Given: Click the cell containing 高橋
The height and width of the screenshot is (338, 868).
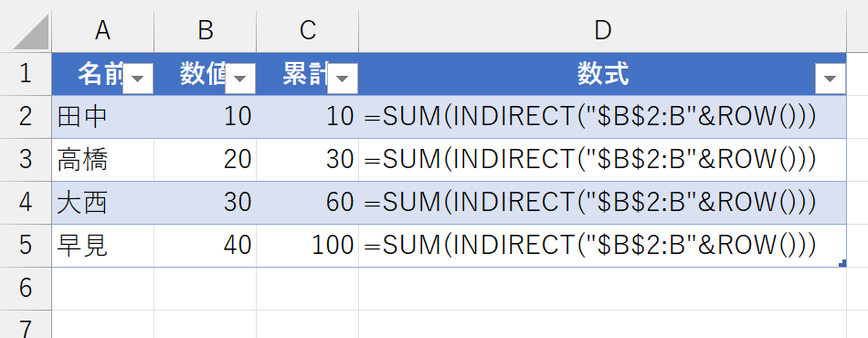Looking at the screenshot, I should point(103,160).
